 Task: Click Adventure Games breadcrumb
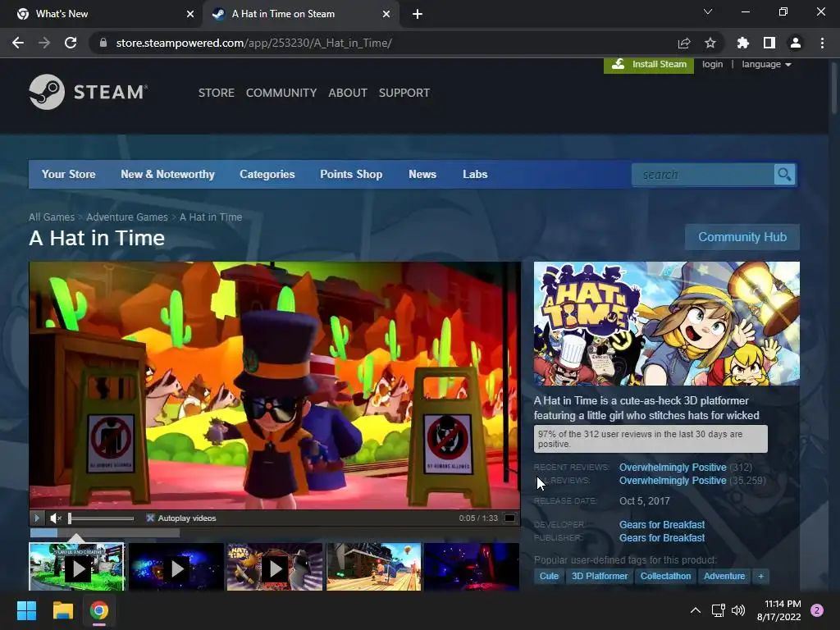point(127,217)
